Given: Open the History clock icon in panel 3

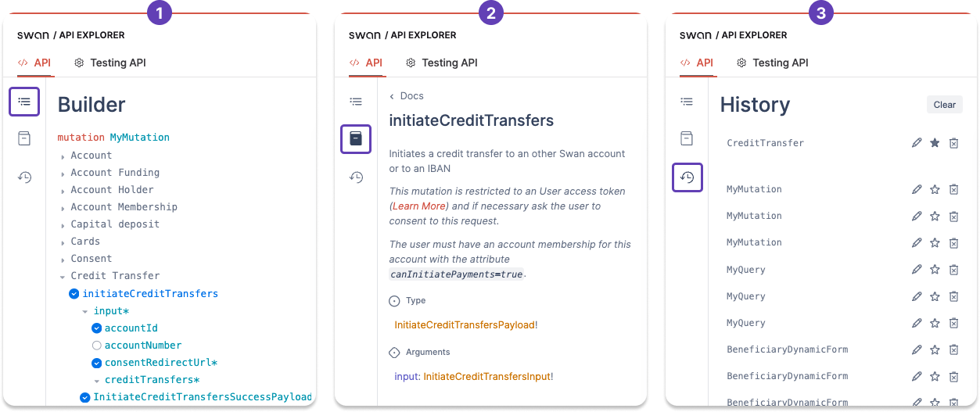Looking at the screenshot, I should [x=687, y=177].
